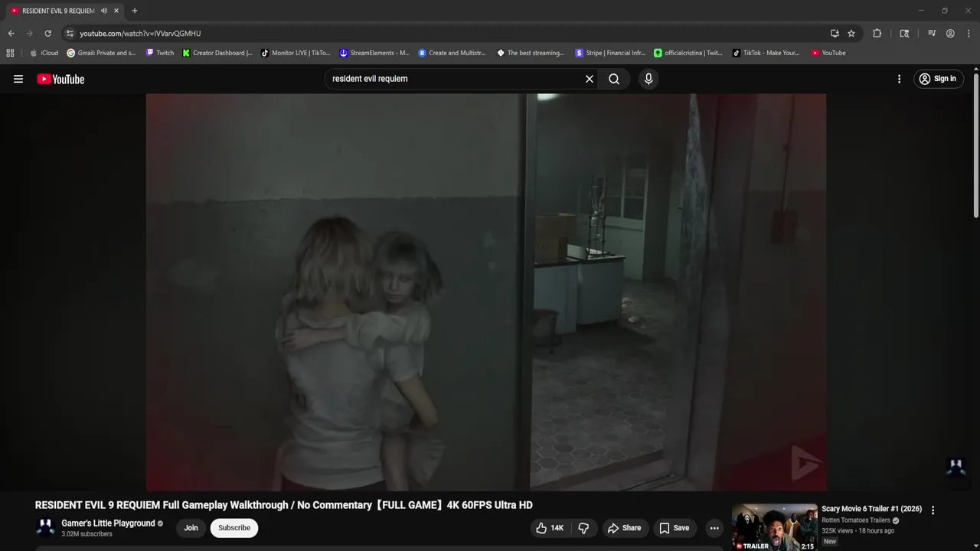Join Gamer's Little Playground channel membership
Image resolution: width=980 pixels, height=551 pixels.
pos(191,528)
